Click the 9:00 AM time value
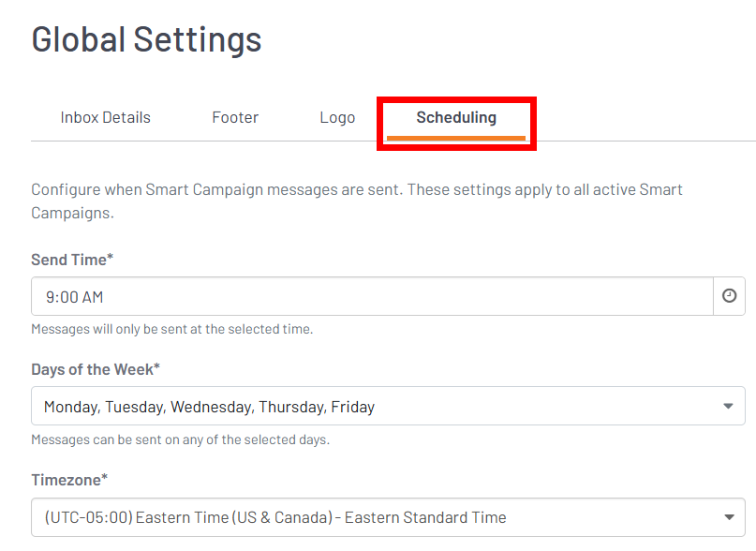This screenshot has height=551, width=756. point(74,297)
